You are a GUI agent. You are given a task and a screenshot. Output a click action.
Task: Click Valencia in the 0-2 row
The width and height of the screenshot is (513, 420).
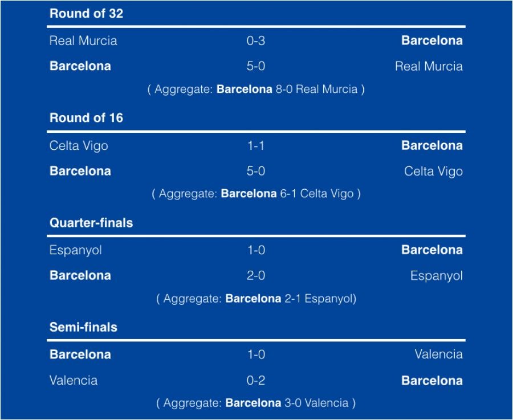coord(74,381)
